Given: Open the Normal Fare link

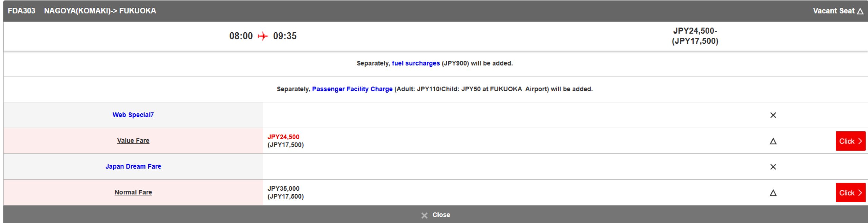Looking at the screenshot, I should (133, 192).
